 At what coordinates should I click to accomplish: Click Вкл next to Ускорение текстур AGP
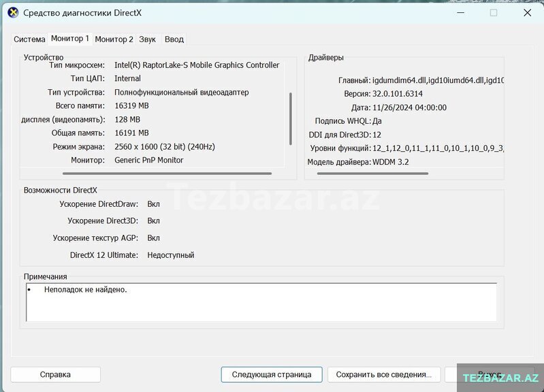coord(153,238)
